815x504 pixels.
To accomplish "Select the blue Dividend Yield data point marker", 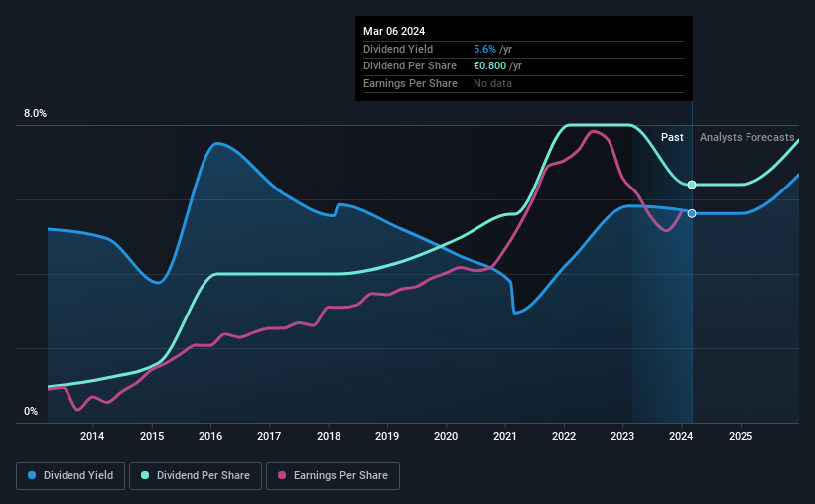I will [692, 213].
